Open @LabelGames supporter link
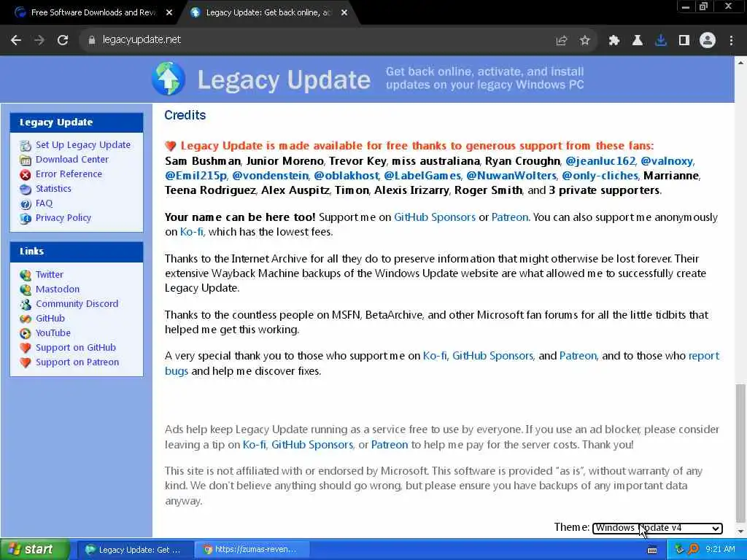 pos(422,176)
